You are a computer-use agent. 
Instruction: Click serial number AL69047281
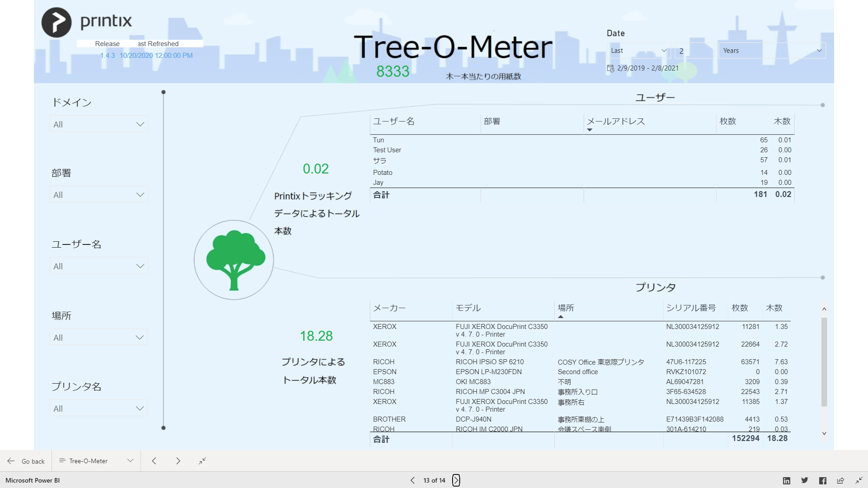coord(685,382)
